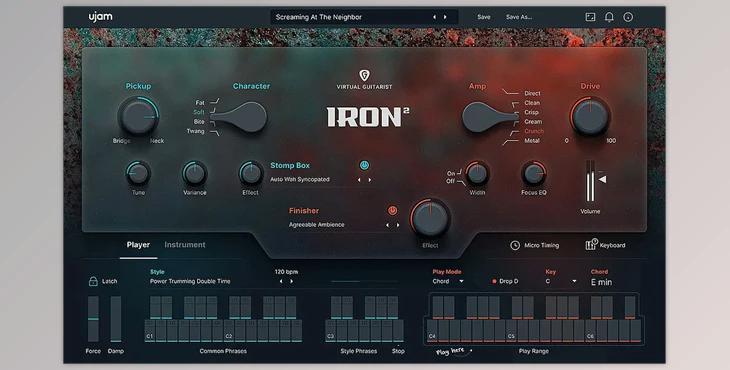Select next Finisher effect
The image size is (730, 370).
point(398,225)
